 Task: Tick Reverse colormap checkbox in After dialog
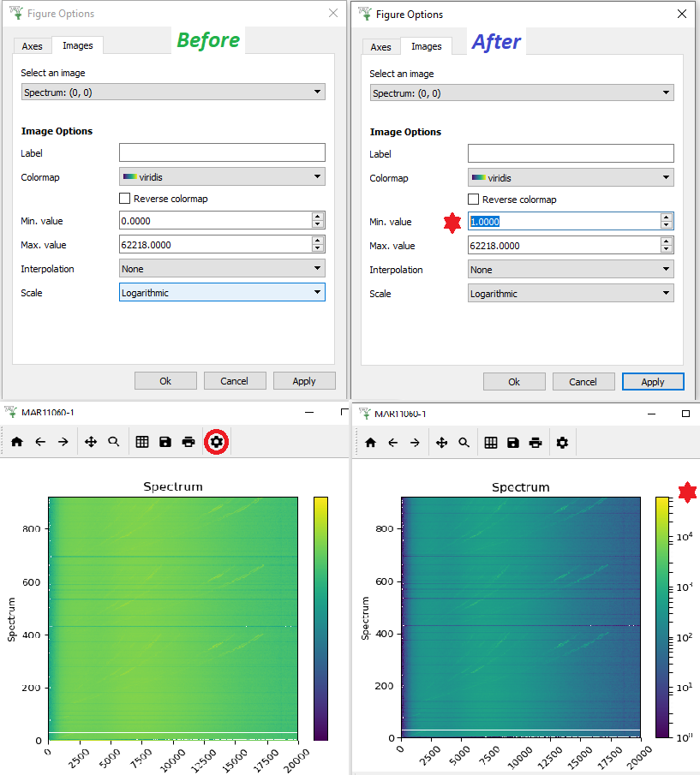pyautogui.click(x=474, y=200)
